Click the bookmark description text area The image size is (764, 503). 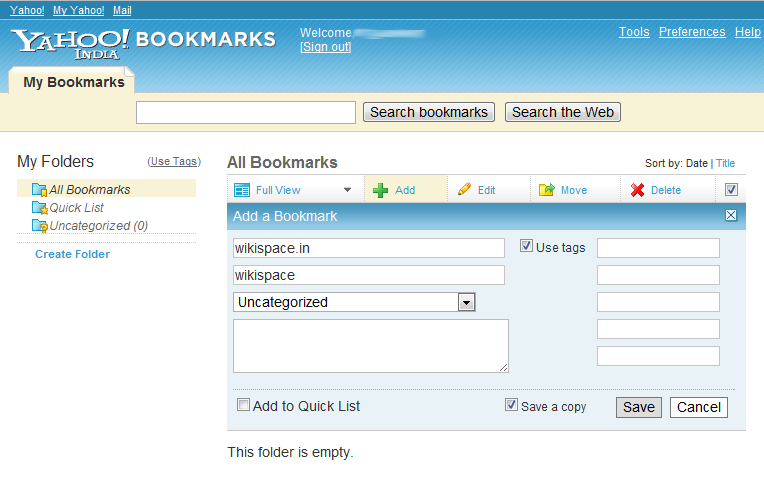click(371, 346)
